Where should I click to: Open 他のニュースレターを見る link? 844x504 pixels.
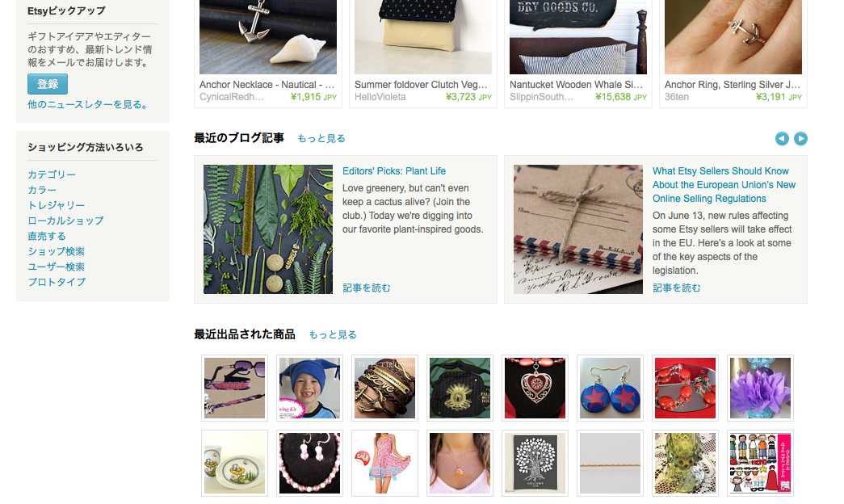[88, 104]
